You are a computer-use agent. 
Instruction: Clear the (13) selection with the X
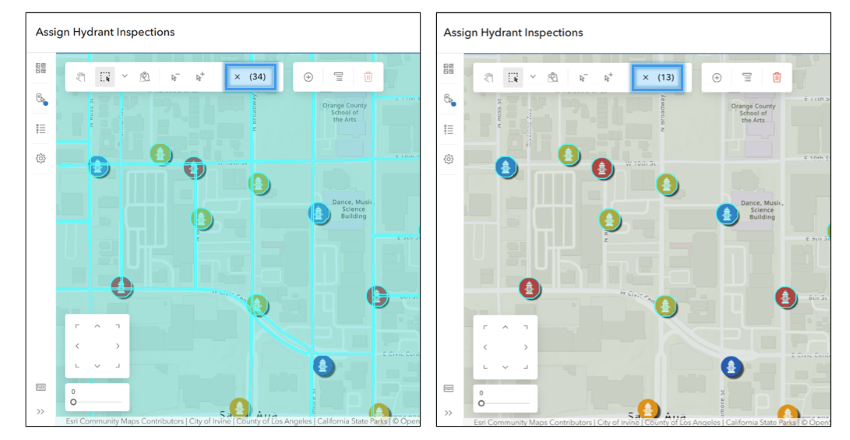coord(645,77)
